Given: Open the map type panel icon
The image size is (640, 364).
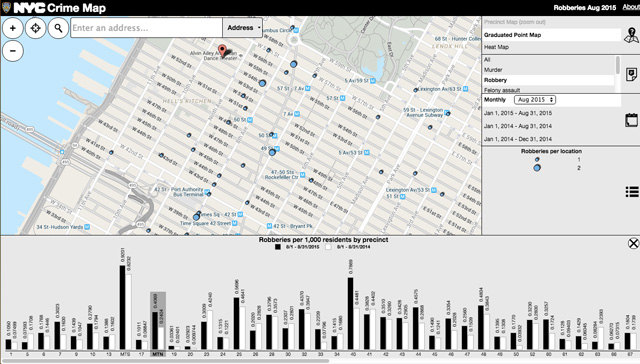Looking at the screenshot, I should pos(631,35).
